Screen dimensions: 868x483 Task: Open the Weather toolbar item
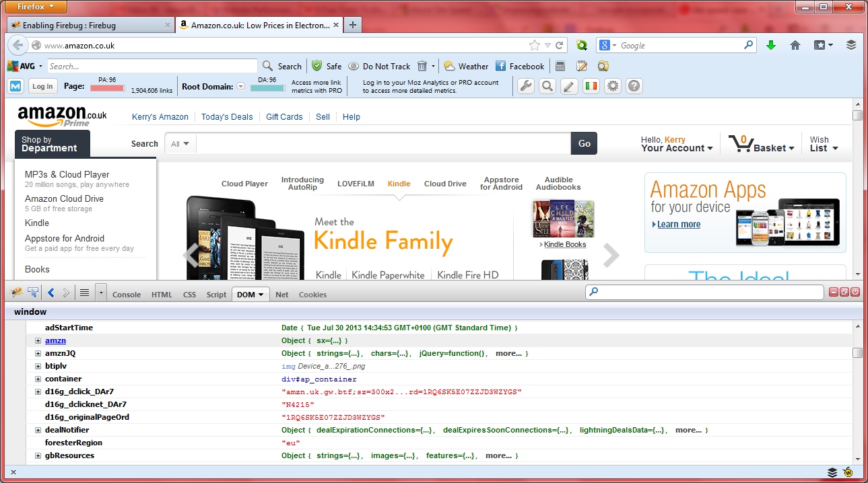[466, 66]
